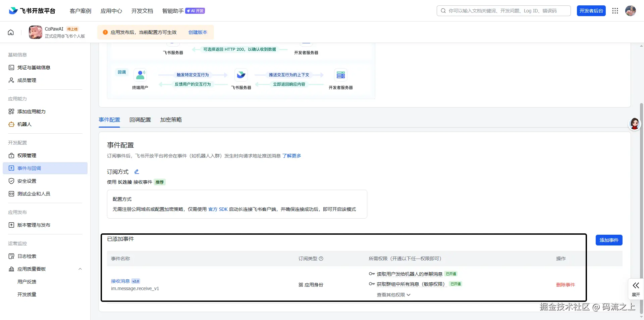Click the edit pencil next to 订阅方式
The width and height of the screenshot is (644, 320).
coord(137,172)
